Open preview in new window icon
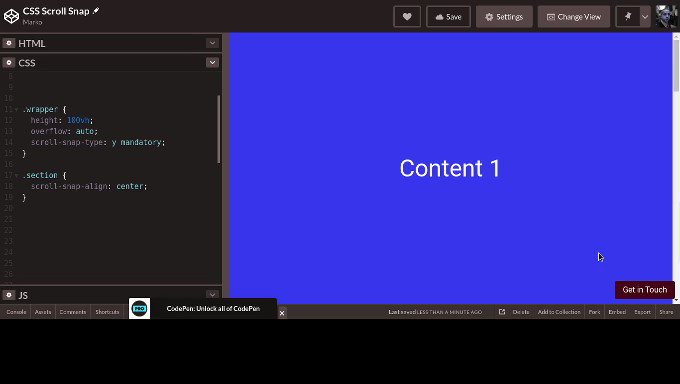Screen dimensions: 680x384 click(x=502, y=312)
